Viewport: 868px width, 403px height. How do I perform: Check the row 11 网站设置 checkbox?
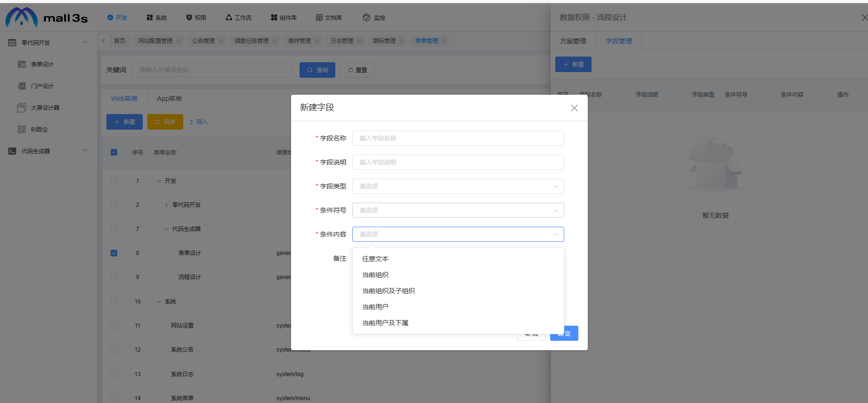[114, 326]
